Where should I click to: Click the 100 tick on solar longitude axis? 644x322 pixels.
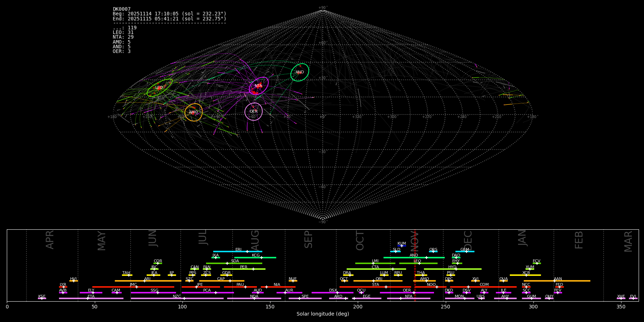[x=182, y=307]
